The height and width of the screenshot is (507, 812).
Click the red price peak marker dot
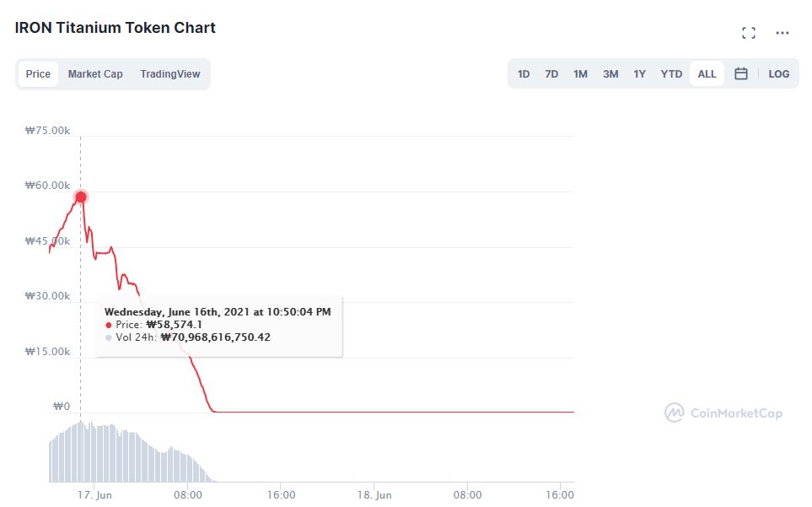coord(81,197)
